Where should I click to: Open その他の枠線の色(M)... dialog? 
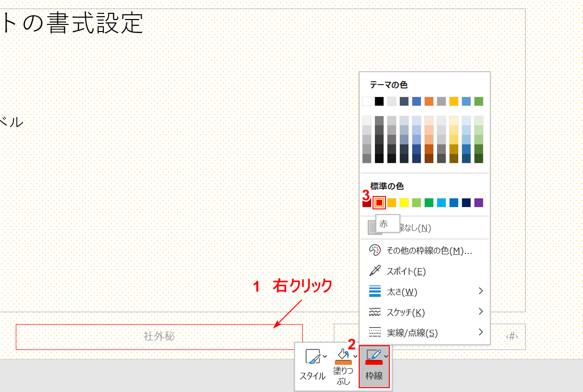pos(426,250)
